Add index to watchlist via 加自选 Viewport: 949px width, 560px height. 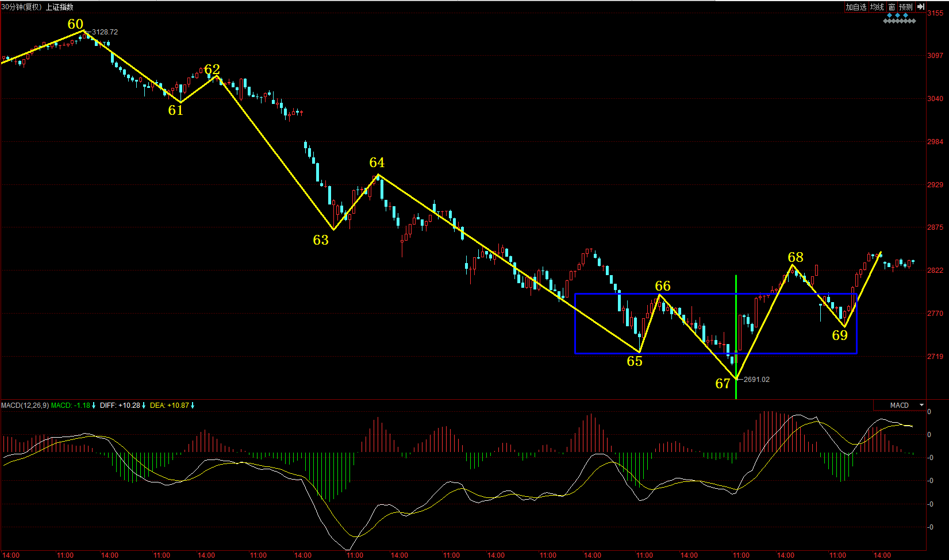click(855, 7)
